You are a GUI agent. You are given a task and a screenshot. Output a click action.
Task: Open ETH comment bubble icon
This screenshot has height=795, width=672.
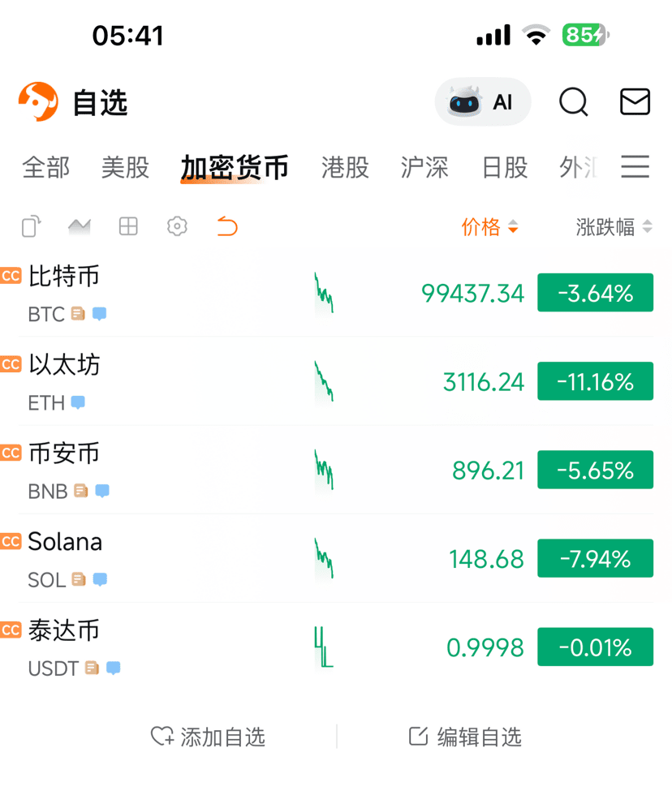pos(78,402)
